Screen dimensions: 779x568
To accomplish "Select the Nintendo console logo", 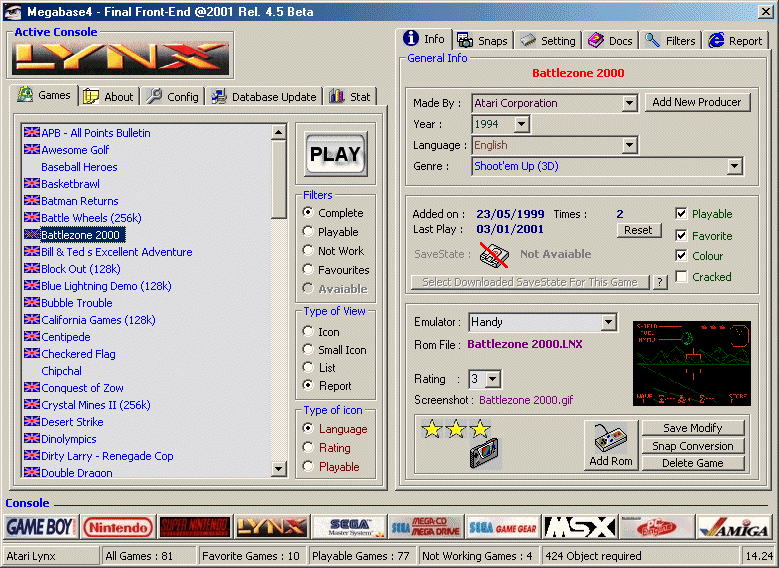I will click(118, 527).
